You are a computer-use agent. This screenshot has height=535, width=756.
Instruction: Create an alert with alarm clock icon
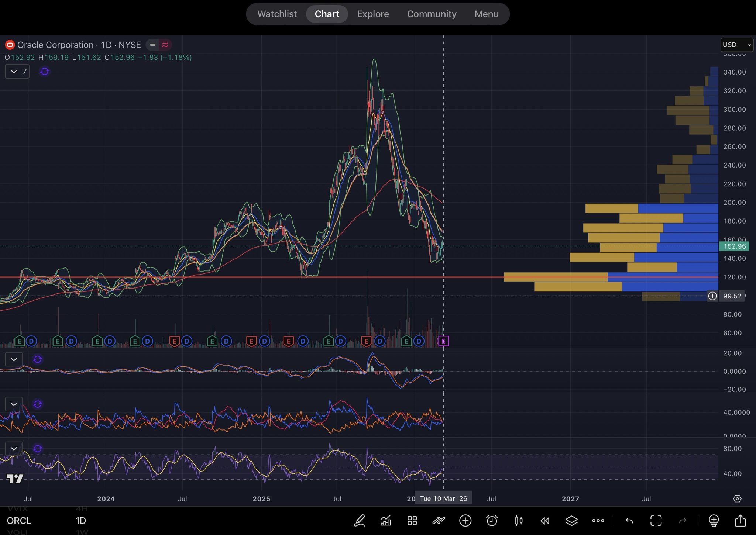(492, 521)
